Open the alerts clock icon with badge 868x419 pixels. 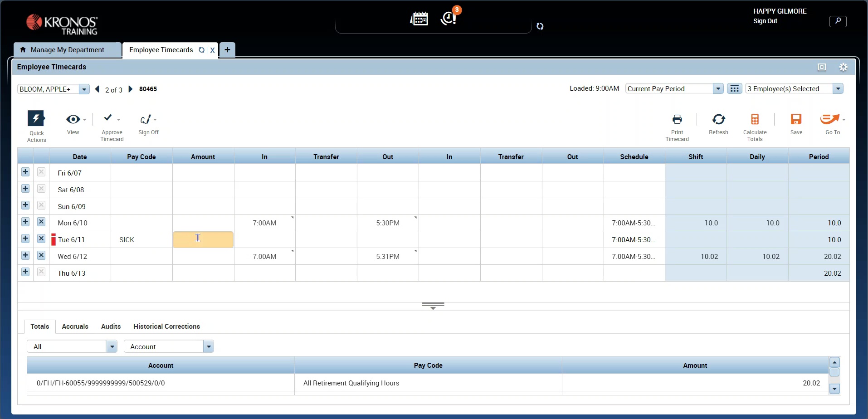pyautogui.click(x=449, y=18)
